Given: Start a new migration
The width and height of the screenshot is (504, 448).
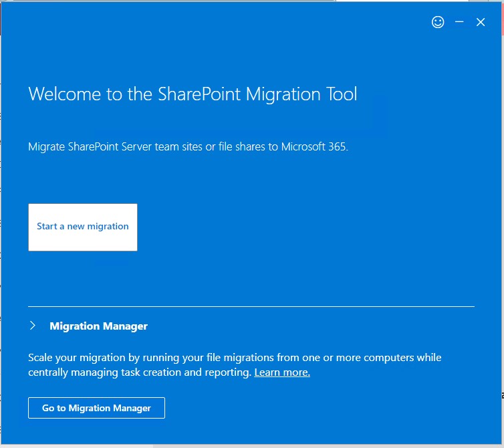Looking at the screenshot, I should pos(83,227).
